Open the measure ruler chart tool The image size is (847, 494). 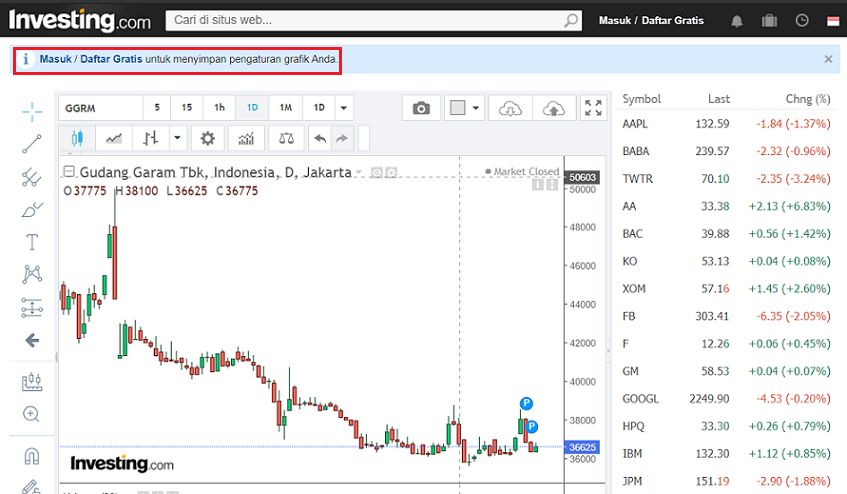pyautogui.click(x=32, y=382)
